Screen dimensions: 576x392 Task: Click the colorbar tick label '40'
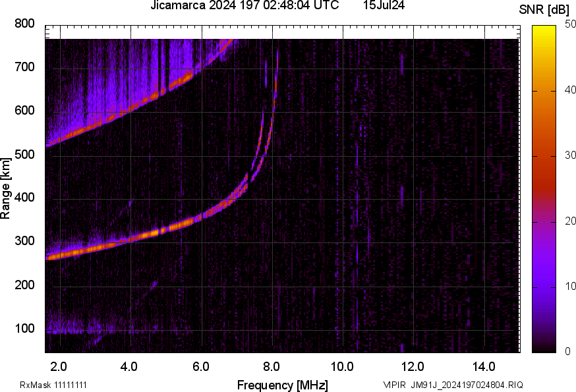(x=571, y=90)
